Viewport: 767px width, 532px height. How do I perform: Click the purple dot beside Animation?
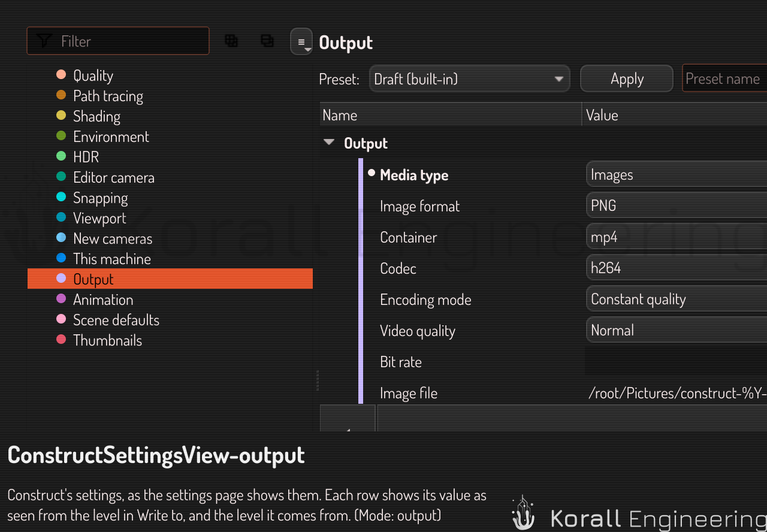[x=61, y=298]
